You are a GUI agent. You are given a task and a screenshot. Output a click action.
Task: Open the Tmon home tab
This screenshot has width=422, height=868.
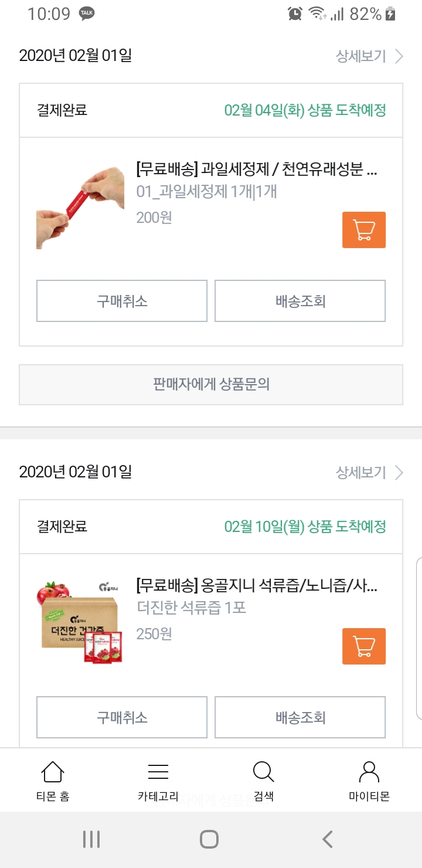(x=52, y=781)
